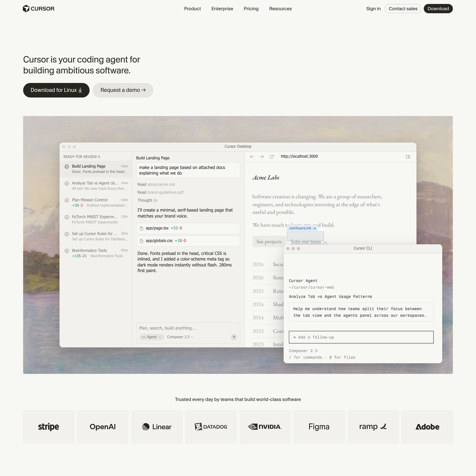Click check icon beside Build Landing Page
The width and height of the screenshot is (476, 476).
[67, 167]
